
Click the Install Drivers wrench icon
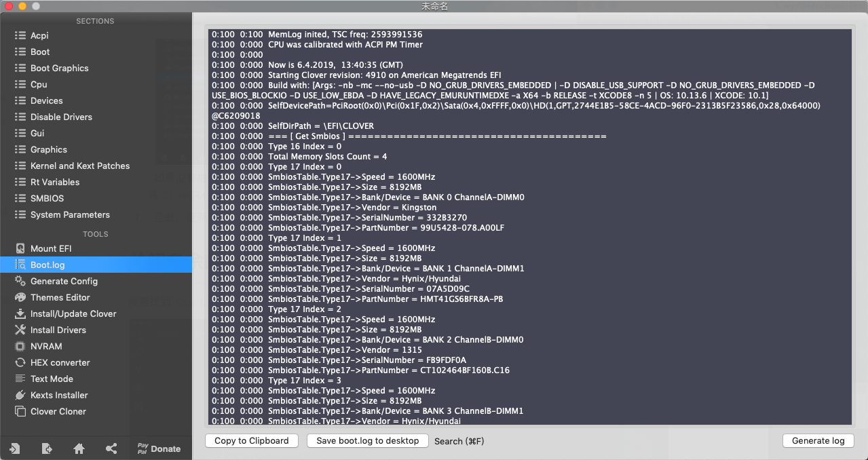click(x=20, y=330)
